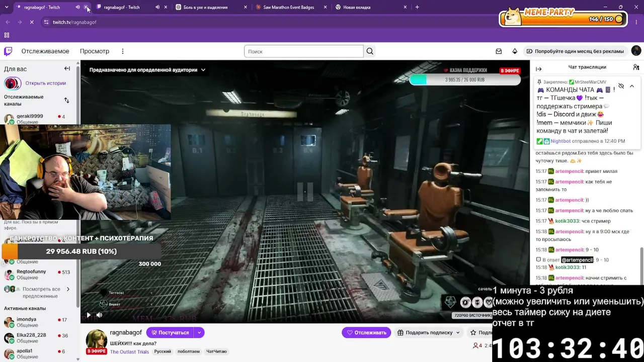The image size is (644, 362).
Task: Switch to Боль в ухе и выделения tab
Action: pos(211,7)
